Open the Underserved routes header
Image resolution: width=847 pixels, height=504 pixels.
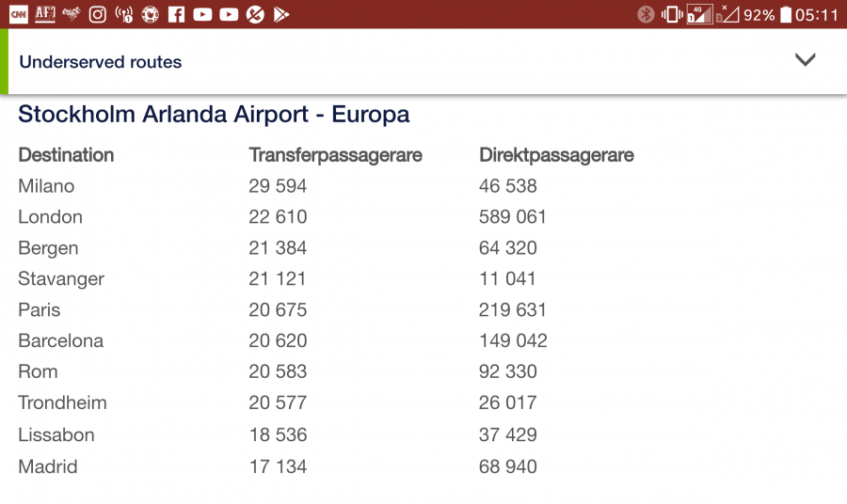coord(101,62)
